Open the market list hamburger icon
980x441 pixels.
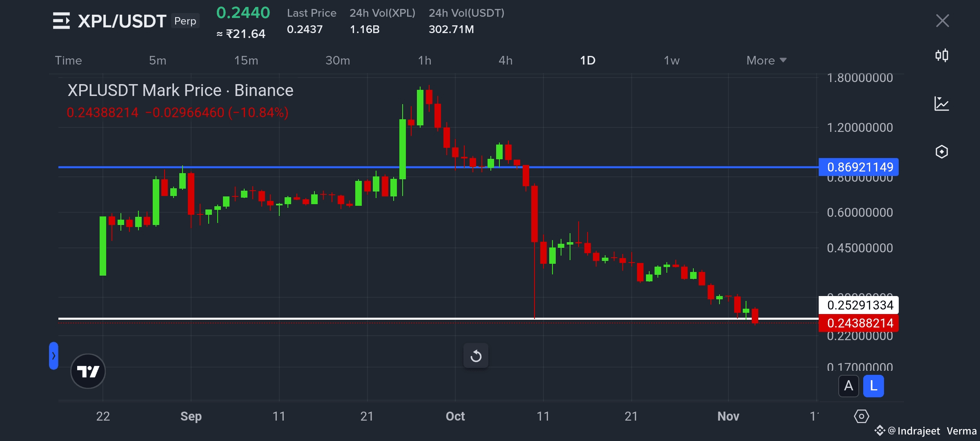(x=61, y=21)
